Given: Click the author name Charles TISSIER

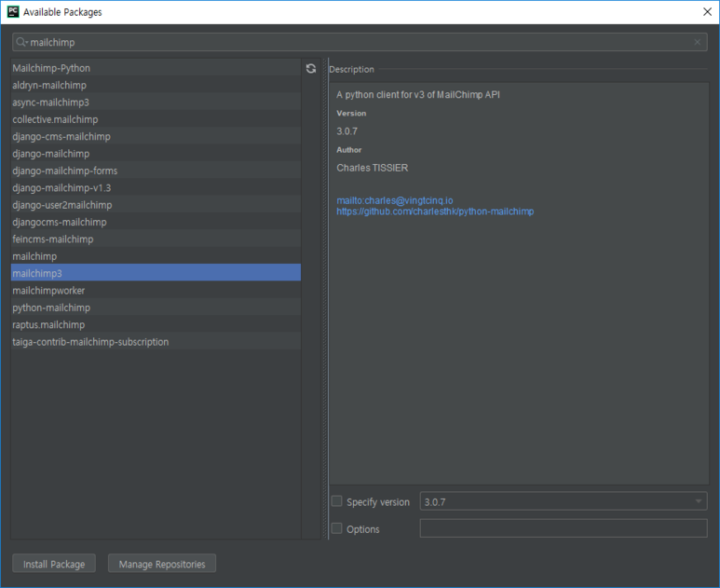Looking at the screenshot, I should [372, 168].
